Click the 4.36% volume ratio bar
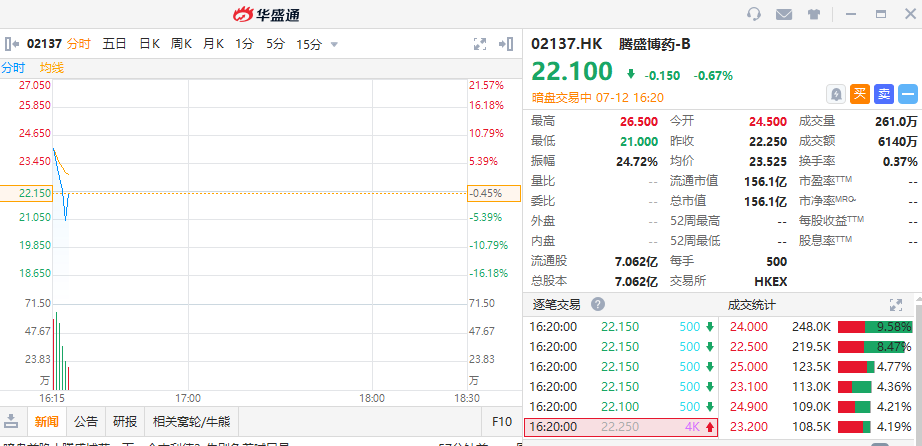 click(854, 387)
